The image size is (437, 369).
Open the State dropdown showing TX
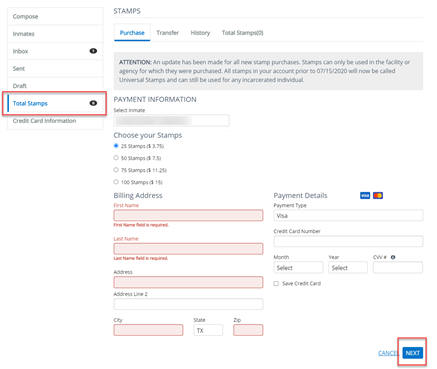coord(208,330)
